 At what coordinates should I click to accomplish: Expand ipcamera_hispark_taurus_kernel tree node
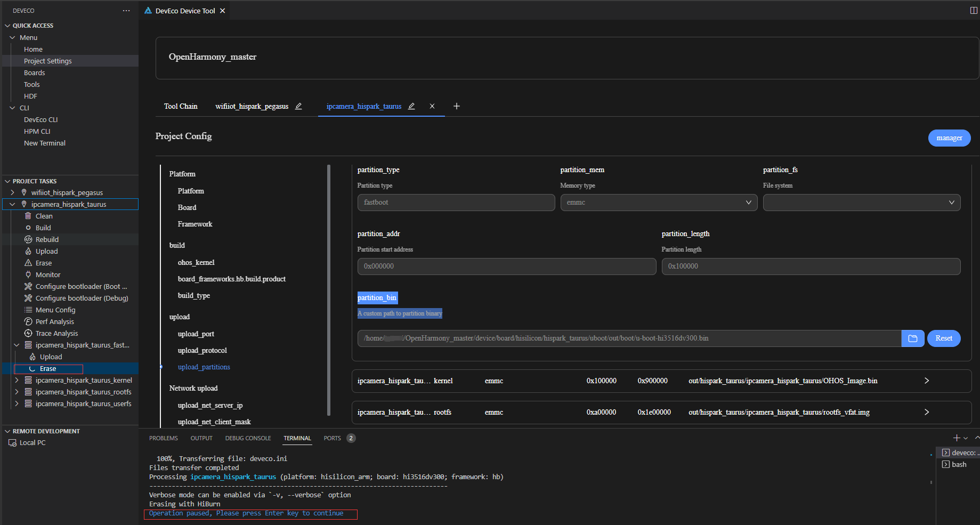(x=17, y=380)
